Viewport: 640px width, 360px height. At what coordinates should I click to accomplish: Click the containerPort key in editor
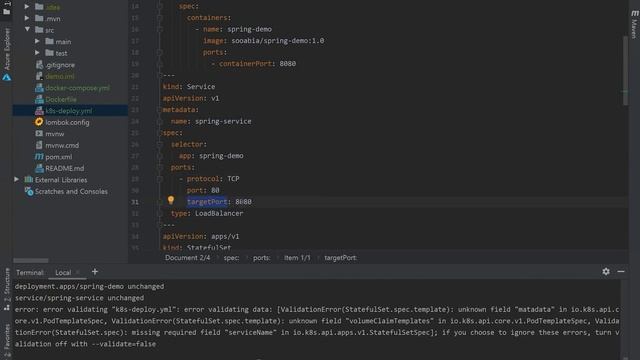tap(245, 64)
